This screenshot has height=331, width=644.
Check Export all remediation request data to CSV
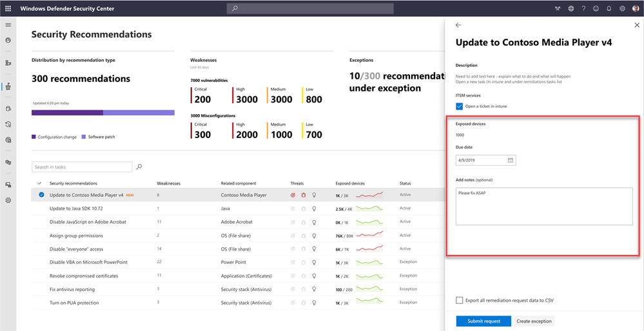tap(459, 300)
